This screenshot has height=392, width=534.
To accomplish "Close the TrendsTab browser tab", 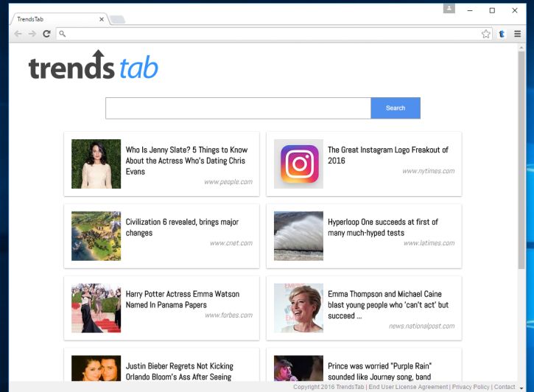I will point(102,19).
